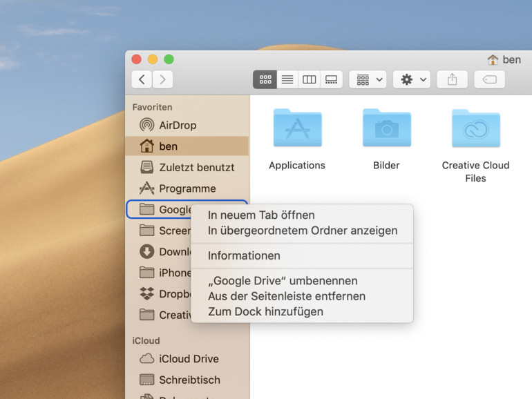532x399 pixels.
Task: Click the Share toolbar button
Action: [x=452, y=79]
